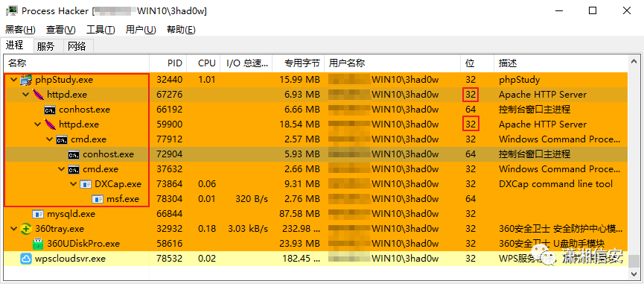The height and width of the screenshot is (284, 644).
Task: Collapse the httpd.exe 59900 subtree
Action: click(38, 124)
